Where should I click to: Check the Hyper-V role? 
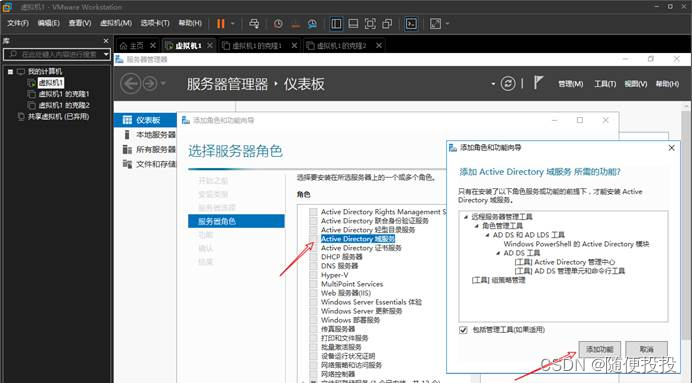click(x=313, y=275)
